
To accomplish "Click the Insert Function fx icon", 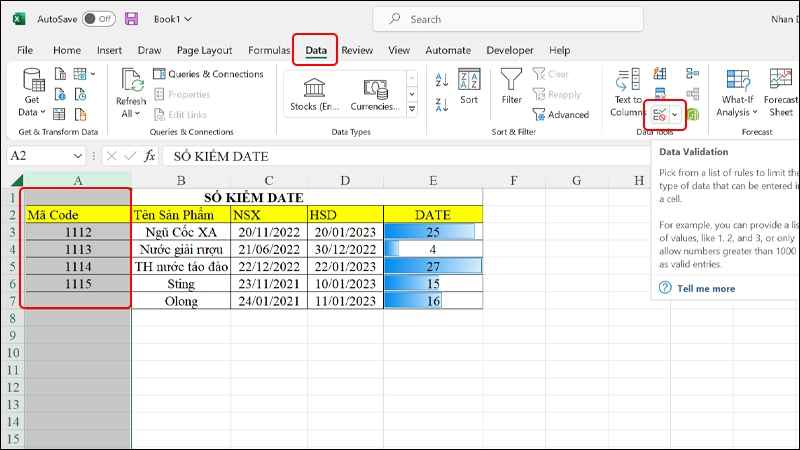I will (x=149, y=156).
